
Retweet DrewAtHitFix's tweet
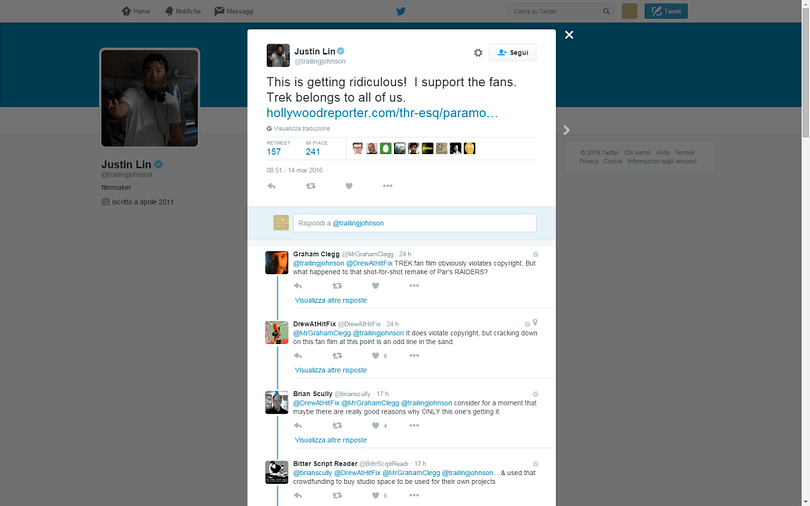pyautogui.click(x=337, y=356)
